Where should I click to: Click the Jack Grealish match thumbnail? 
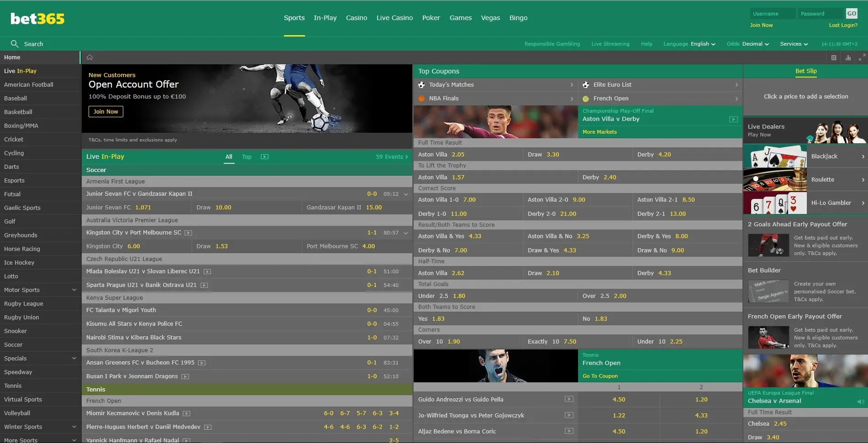tap(495, 122)
